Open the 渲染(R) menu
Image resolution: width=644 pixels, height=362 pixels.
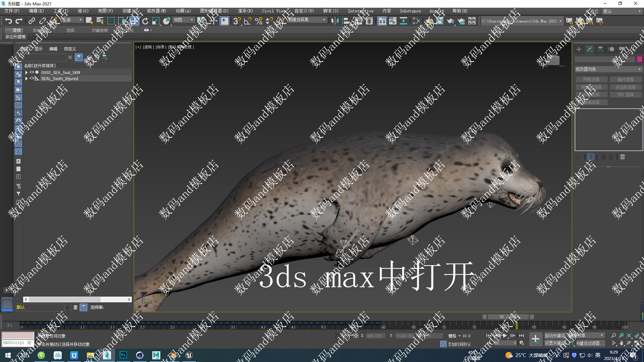(246, 11)
